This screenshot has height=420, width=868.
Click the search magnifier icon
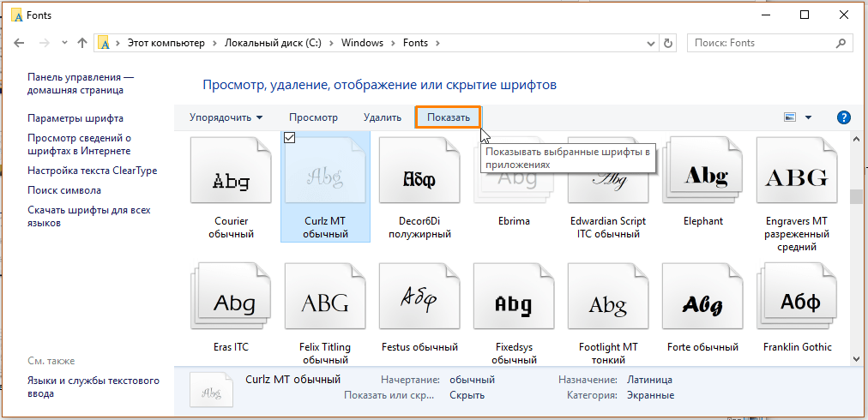(x=841, y=43)
